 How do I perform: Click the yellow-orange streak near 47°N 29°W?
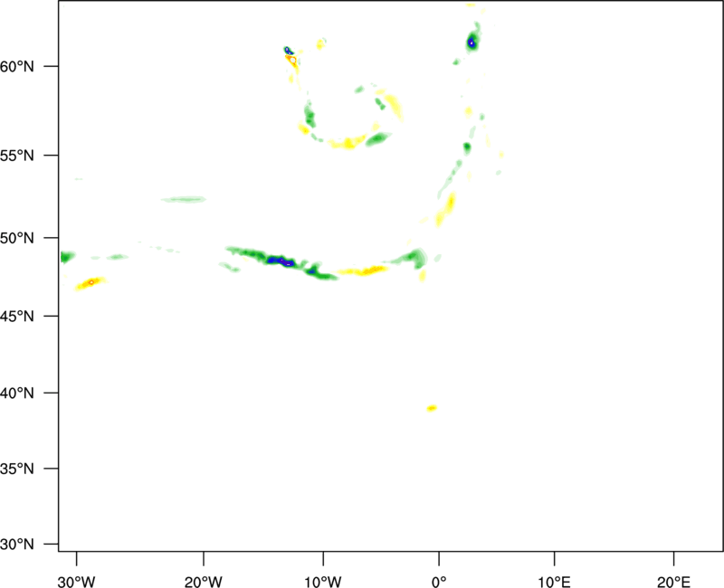pos(91,282)
